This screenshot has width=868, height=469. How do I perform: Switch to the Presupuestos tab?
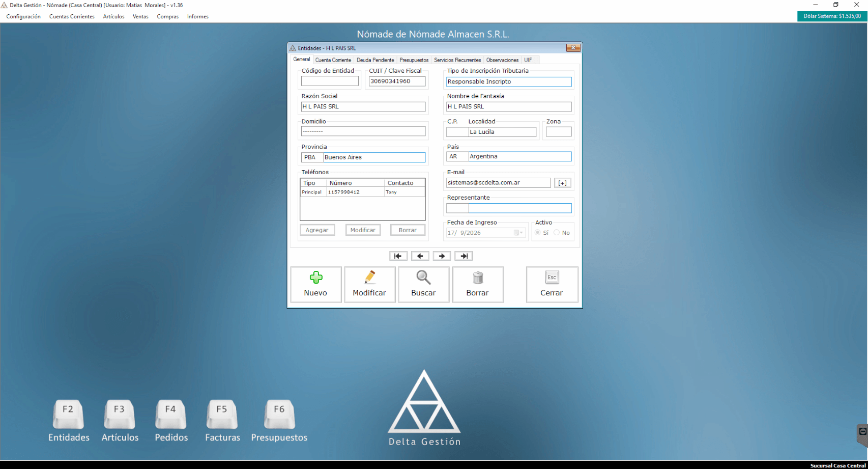(414, 60)
